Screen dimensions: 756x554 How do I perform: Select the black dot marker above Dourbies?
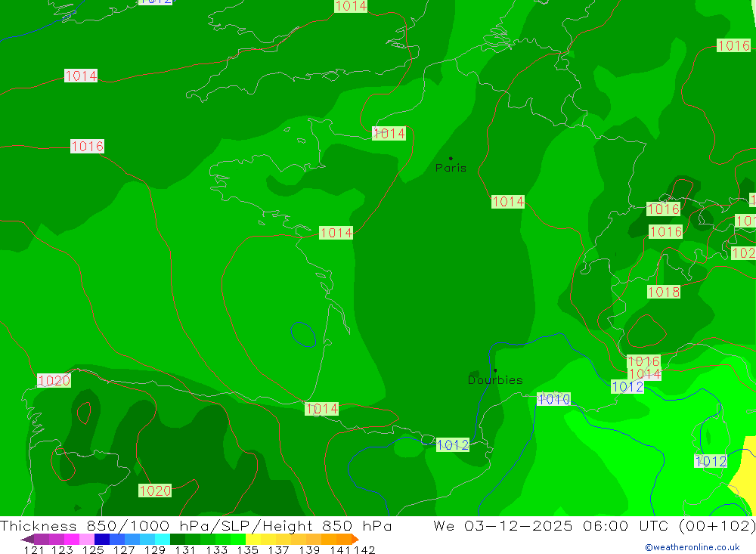[495, 370]
